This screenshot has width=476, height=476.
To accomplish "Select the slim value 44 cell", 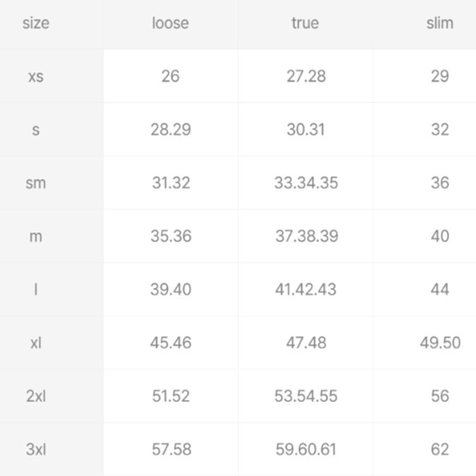I will (x=440, y=290).
